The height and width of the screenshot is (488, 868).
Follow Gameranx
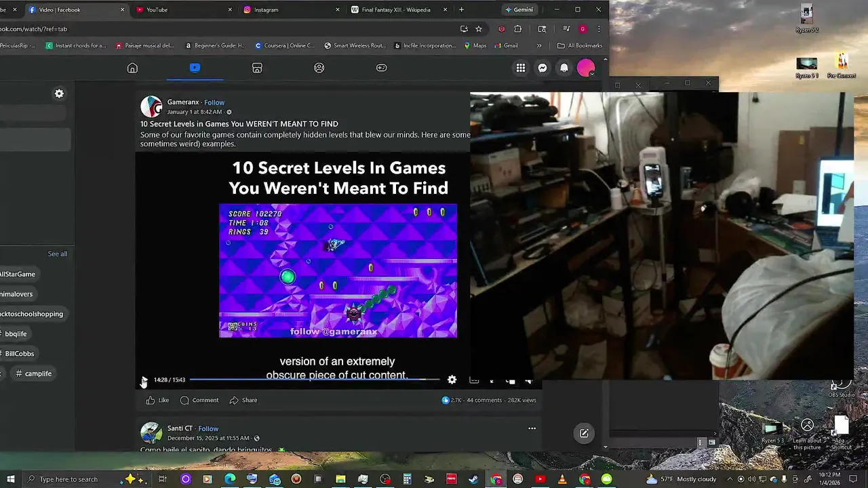point(214,102)
